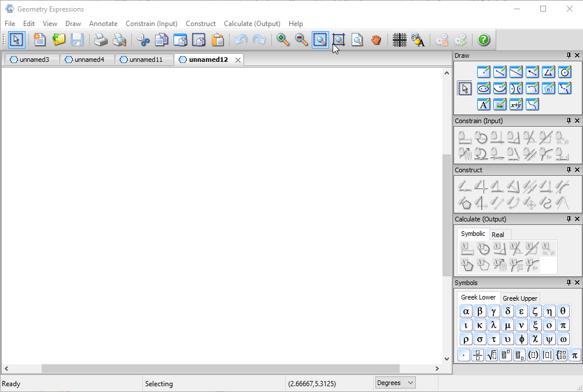Select the Curve Approximation dotted tool

pyautogui.click(x=564, y=88)
